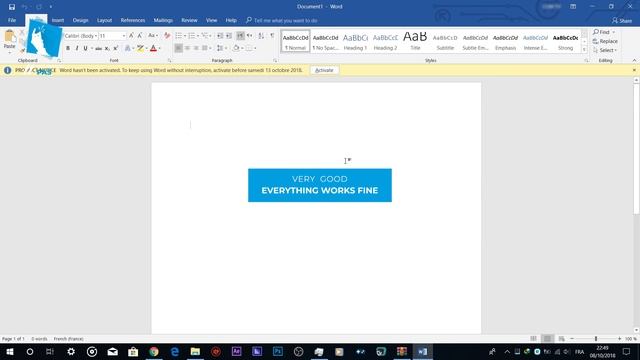Expand the Styles gallery More arrow

[x=584, y=49]
